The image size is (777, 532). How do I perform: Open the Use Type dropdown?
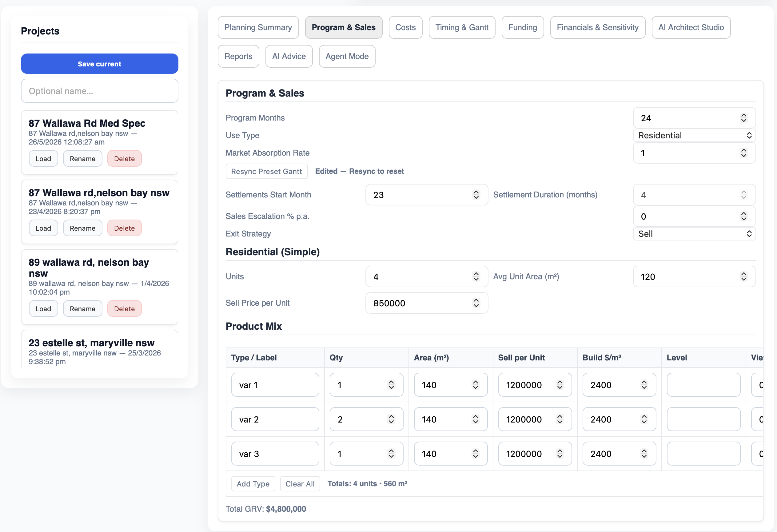pos(694,135)
